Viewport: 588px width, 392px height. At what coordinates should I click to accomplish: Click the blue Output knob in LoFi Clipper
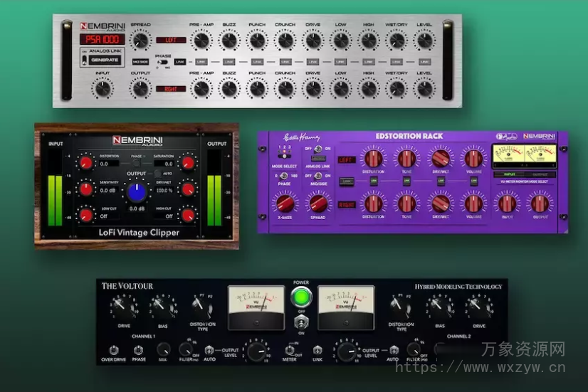(137, 192)
